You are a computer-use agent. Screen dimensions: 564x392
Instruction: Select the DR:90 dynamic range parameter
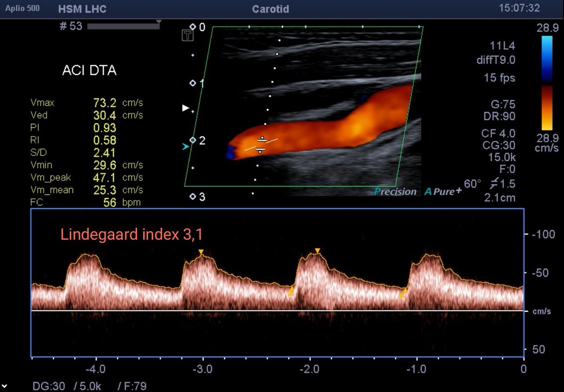tap(499, 116)
